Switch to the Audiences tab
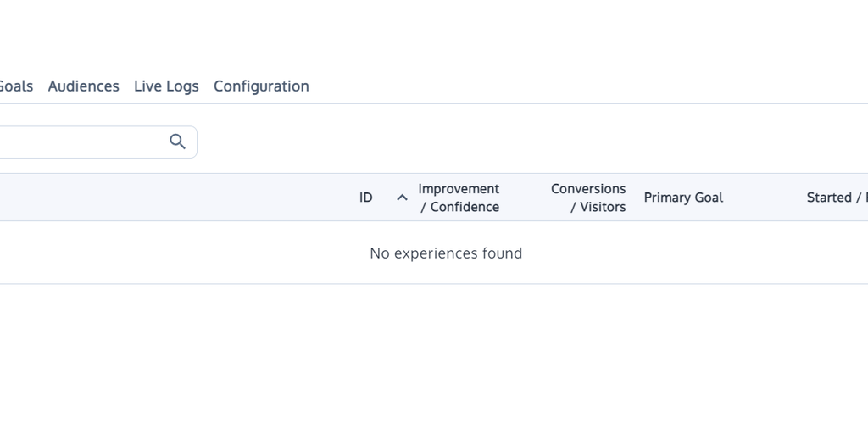 pyautogui.click(x=83, y=86)
